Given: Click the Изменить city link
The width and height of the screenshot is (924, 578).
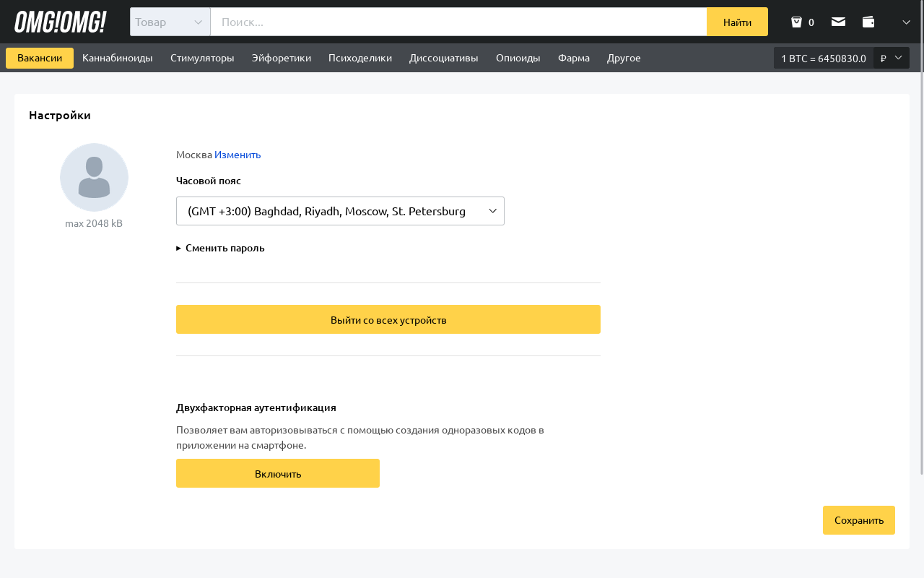Looking at the screenshot, I should coord(237,155).
